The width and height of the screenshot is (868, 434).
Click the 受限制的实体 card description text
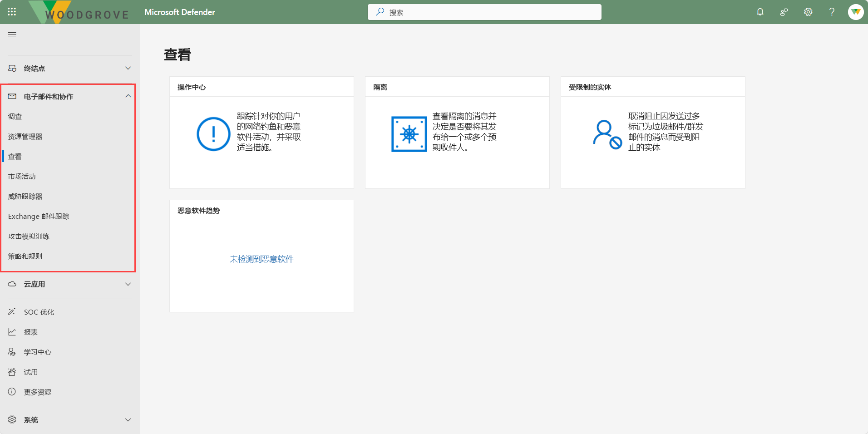[666, 132]
